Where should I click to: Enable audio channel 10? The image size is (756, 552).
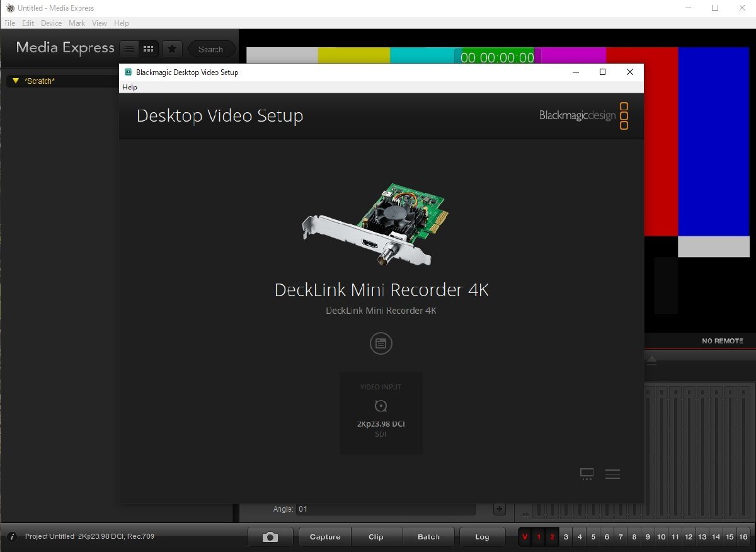coord(661,537)
